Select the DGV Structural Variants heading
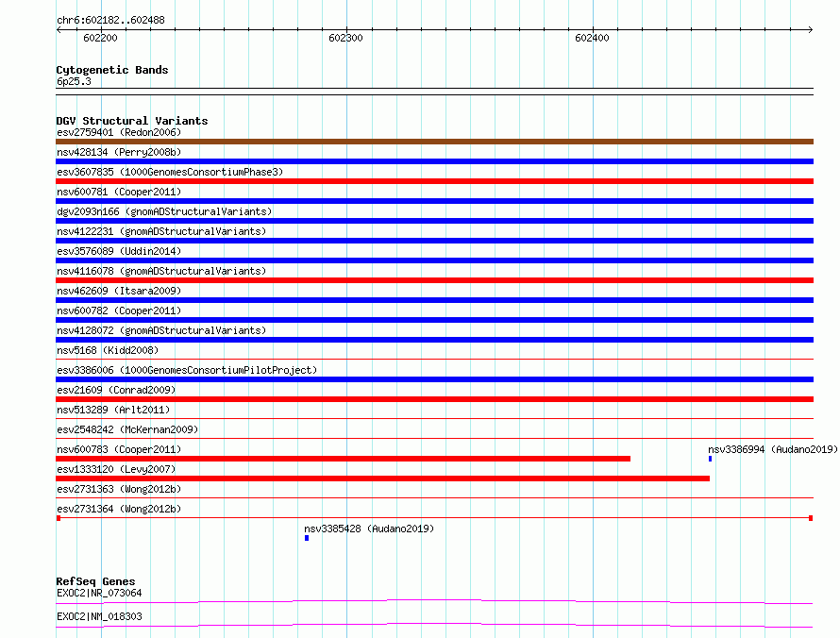This screenshot has width=840, height=638. click(x=132, y=121)
